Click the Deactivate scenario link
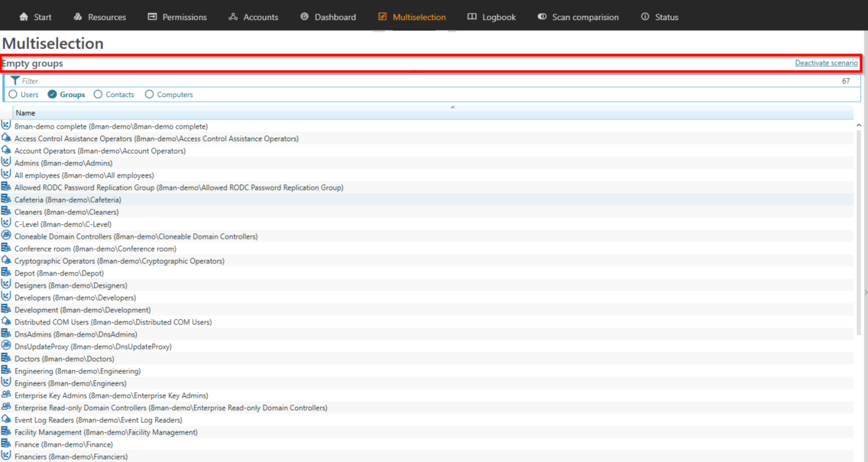Viewport: 868px width, 462px height. click(826, 63)
